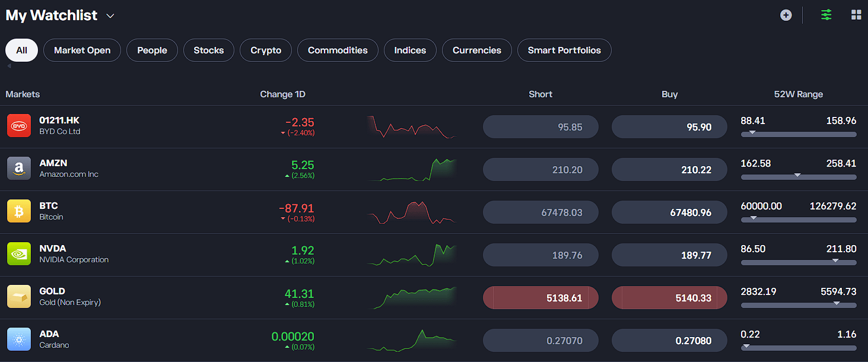Expand the My Watchlist dropdown chevron
This screenshot has height=362, width=868.
(110, 16)
